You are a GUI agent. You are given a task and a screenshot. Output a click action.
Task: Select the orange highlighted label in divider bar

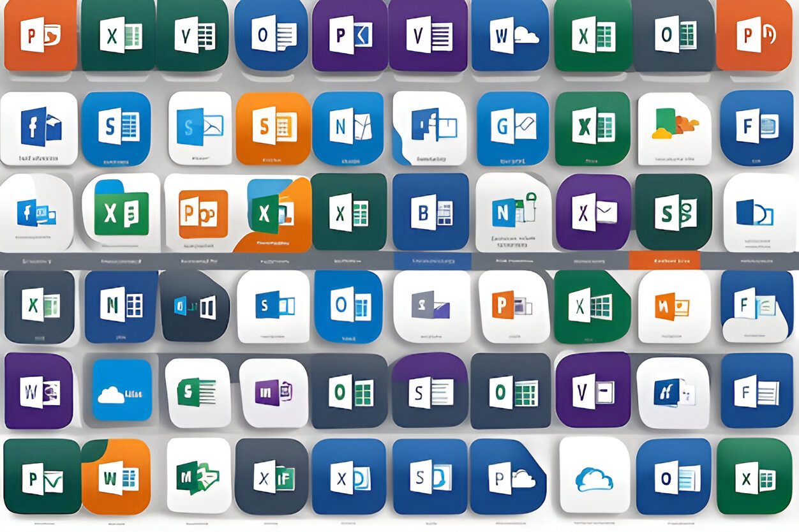point(664,260)
